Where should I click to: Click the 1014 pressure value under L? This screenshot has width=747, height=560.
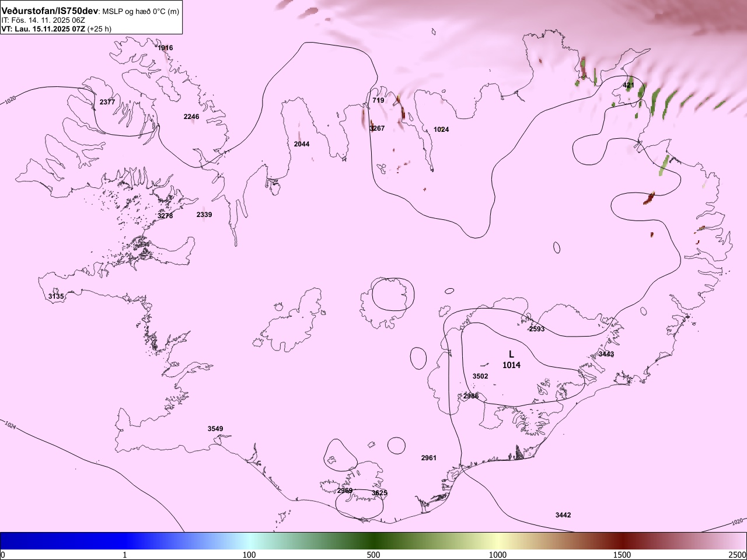coord(511,365)
